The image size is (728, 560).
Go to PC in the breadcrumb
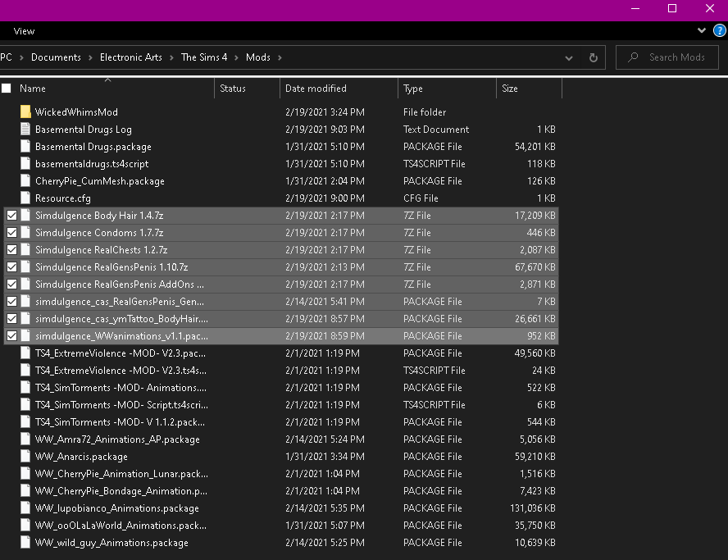tap(6, 57)
